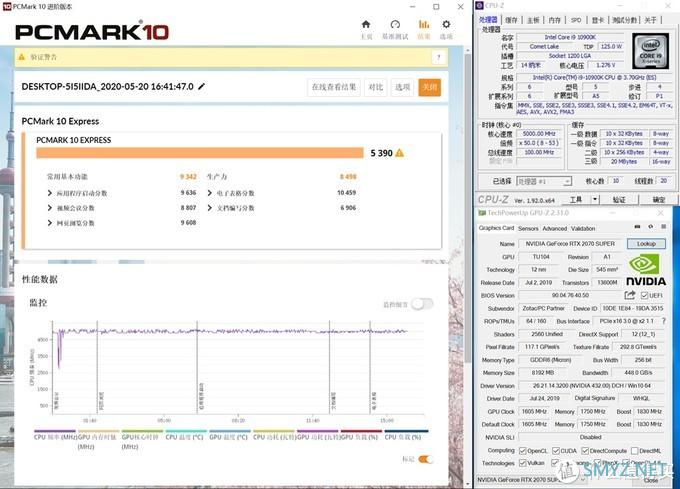Screen dimensions: 680x489
Task: Open the CPU-Z tools dropdown arrow
Action: coord(595,199)
